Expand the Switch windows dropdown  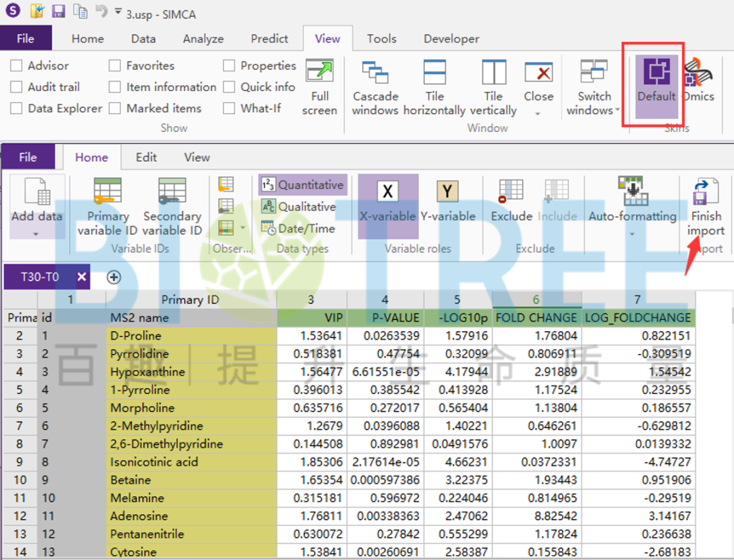(x=617, y=111)
